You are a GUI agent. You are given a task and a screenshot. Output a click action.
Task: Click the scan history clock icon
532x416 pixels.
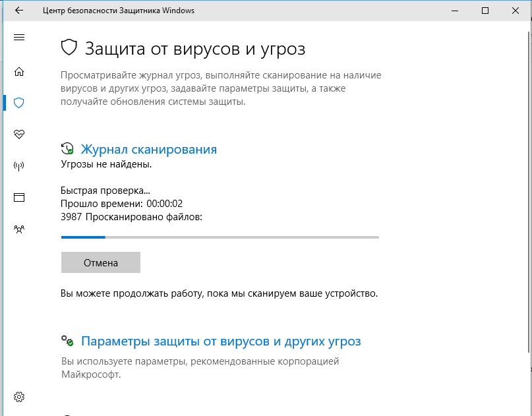67,148
